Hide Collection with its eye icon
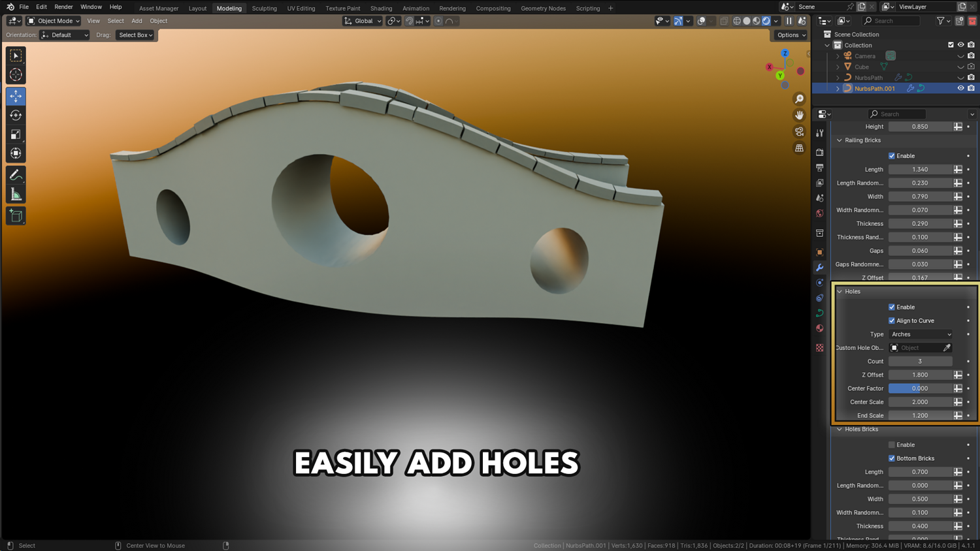Image resolution: width=980 pixels, height=551 pixels. 960,45
